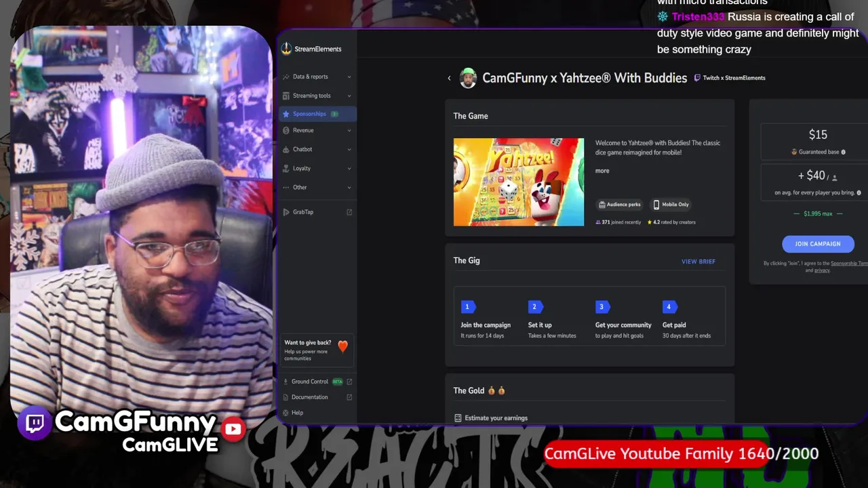Select the Data & reports menu label
The image size is (868, 488).
[310, 77]
